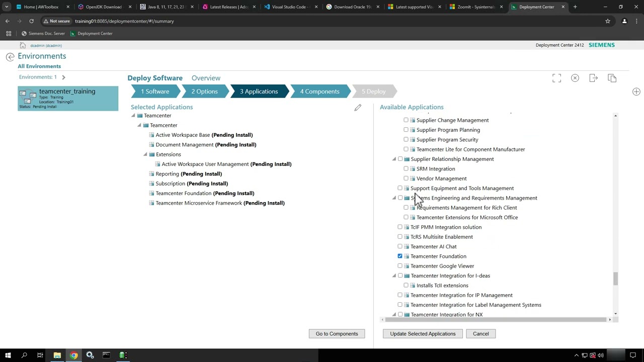
Task: Click the circled X cancel icon
Action: (x=575, y=78)
